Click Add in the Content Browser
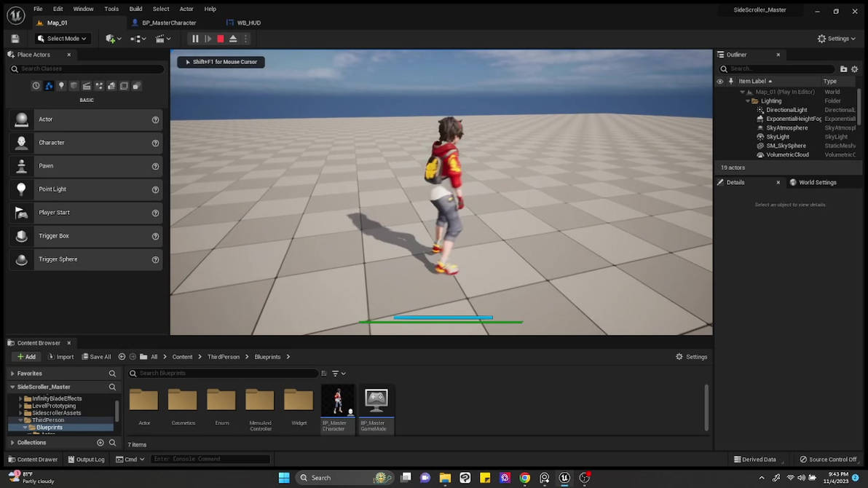 [x=26, y=356]
